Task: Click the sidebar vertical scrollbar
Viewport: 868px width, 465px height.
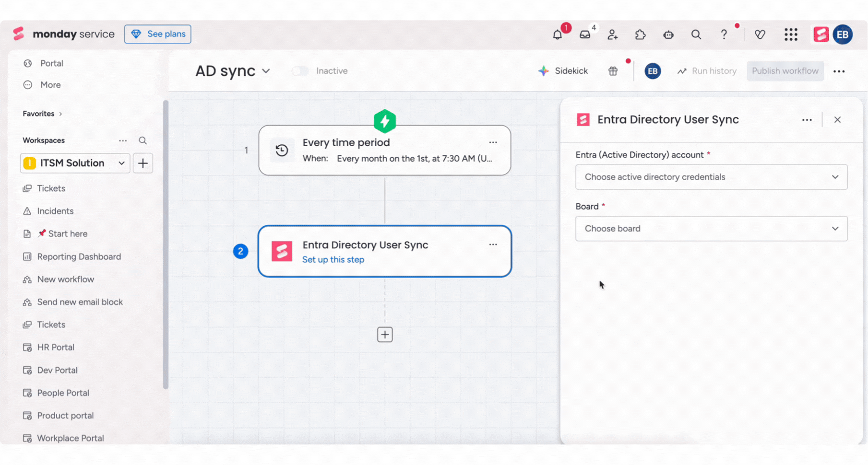Action: tap(166, 244)
